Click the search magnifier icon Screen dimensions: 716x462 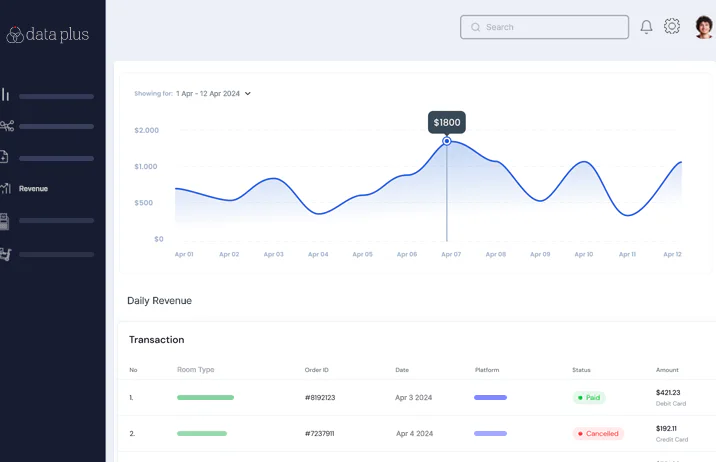(475, 27)
